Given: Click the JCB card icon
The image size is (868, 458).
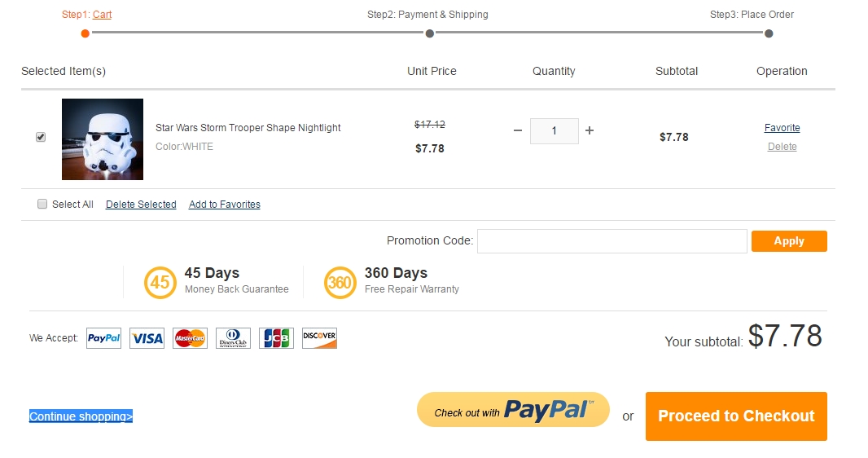Looking at the screenshot, I should (x=276, y=338).
